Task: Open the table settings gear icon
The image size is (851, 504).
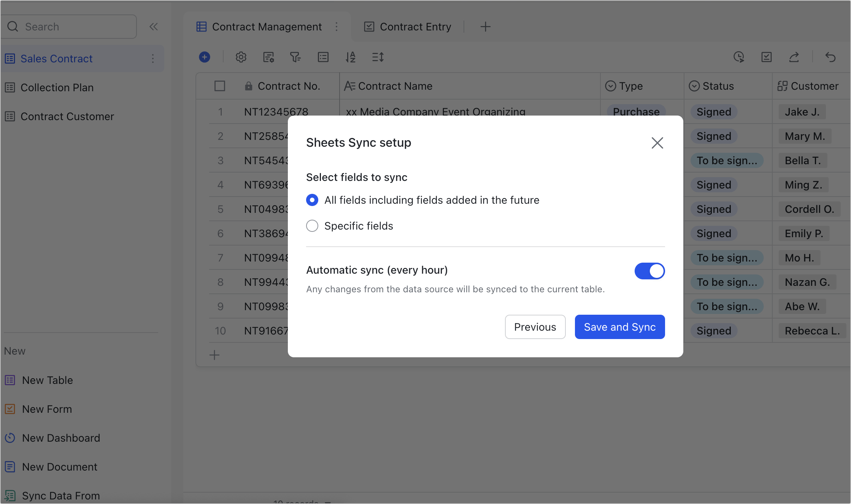Action: click(x=241, y=57)
